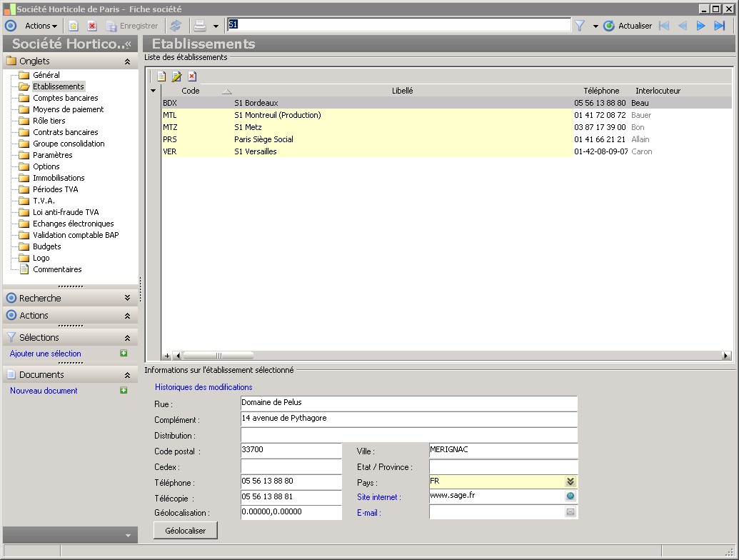Open the Pays country dropdown
This screenshot has width=739, height=560.
(x=570, y=481)
